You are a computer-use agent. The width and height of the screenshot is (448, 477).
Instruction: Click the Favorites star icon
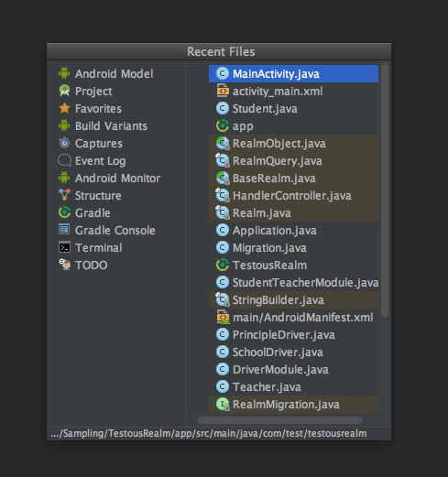[64, 108]
